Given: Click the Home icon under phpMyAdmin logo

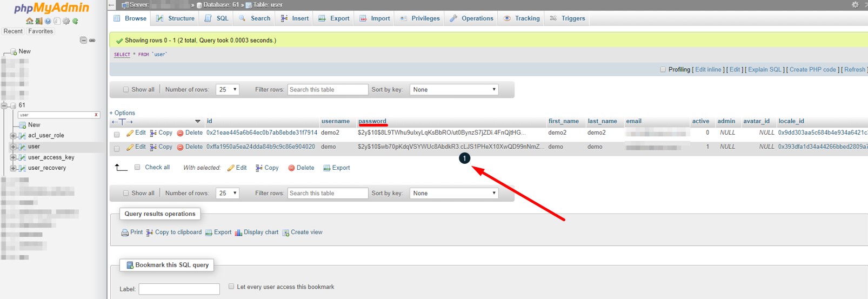Looking at the screenshot, I should point(30,21).
